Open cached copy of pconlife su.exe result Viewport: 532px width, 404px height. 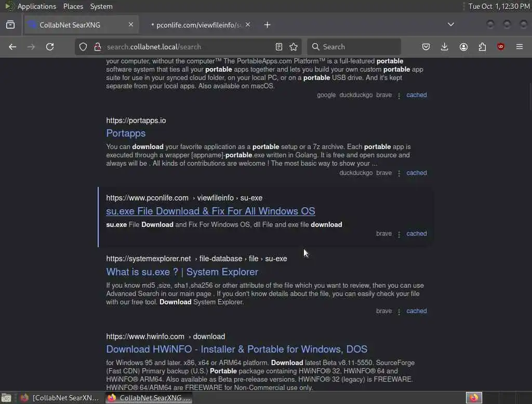[x=416, y=234]
